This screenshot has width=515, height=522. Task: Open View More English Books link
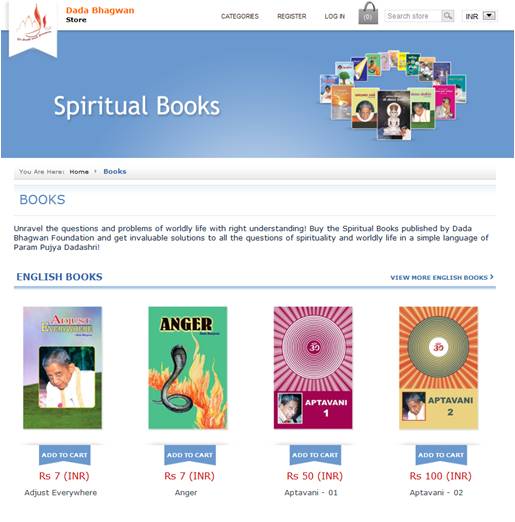tap(442, 277)
